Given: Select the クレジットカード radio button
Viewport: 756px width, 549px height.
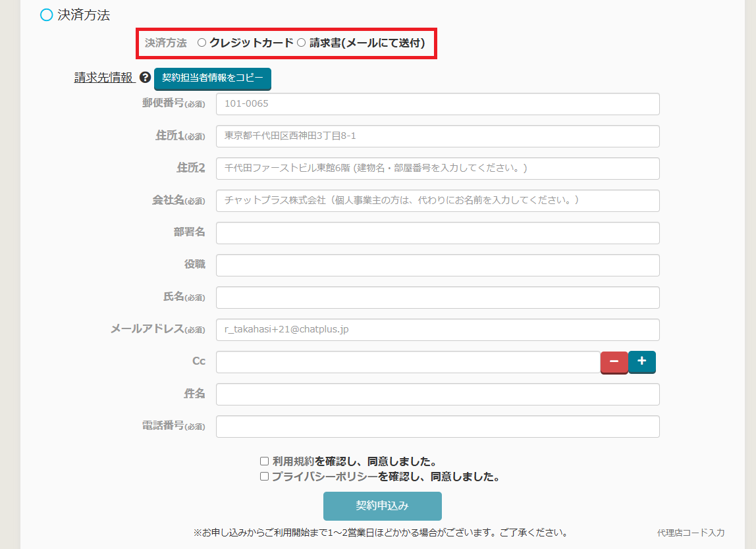Looking at the screenshot, I should [202, 43].
